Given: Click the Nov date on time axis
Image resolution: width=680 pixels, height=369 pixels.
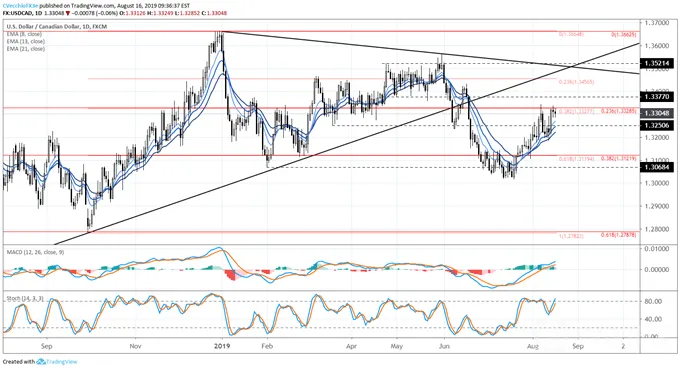Looking at the screenshot, I should pos(135,346).
